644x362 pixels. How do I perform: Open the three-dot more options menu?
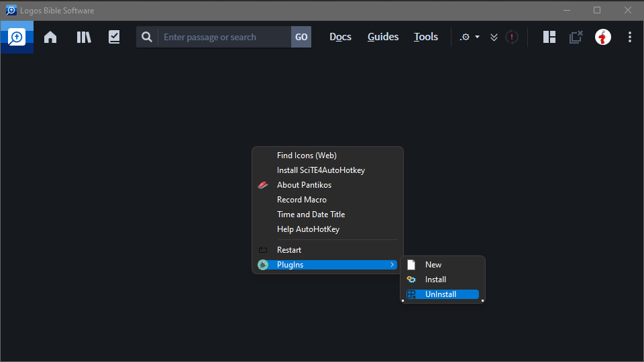(630, 37)
